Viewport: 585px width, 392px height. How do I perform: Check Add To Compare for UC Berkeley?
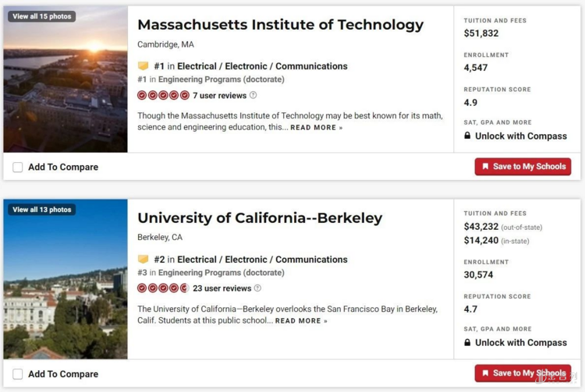[x=18, y=374]
